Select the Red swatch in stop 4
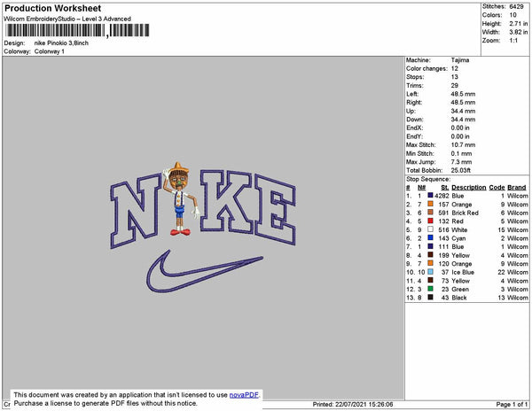 click(x=430, y=221)
